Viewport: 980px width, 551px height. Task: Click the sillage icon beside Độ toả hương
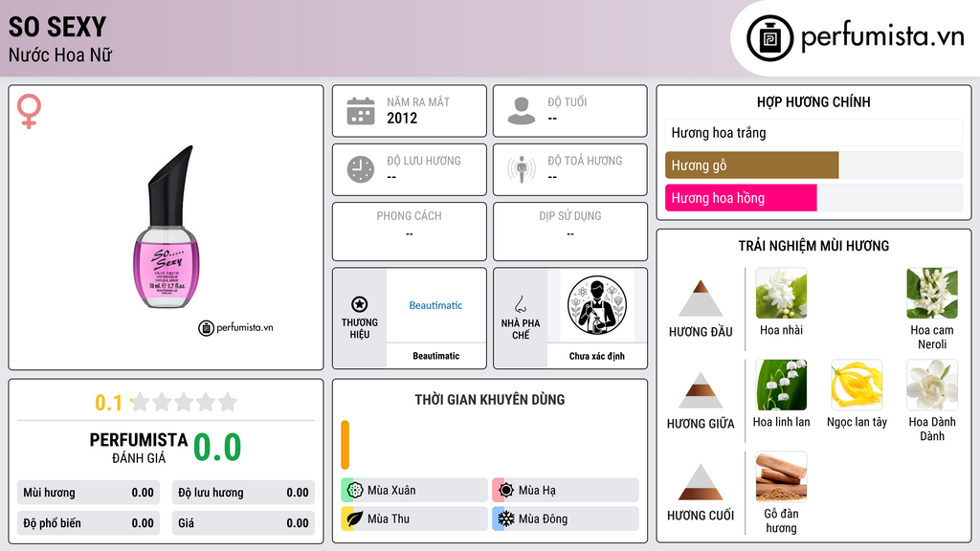coord(522,169)
